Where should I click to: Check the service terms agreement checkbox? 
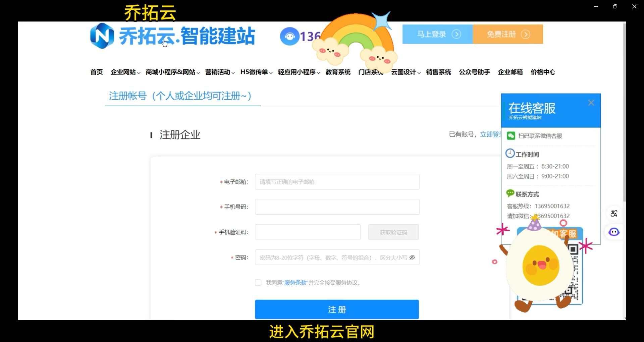(258, 283)
